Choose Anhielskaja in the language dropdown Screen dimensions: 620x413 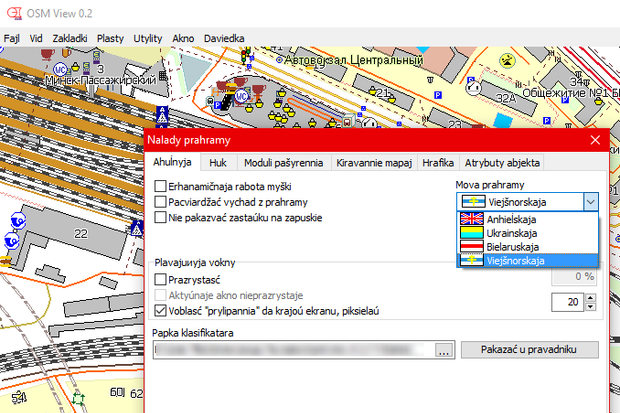[x=511, y=218]
